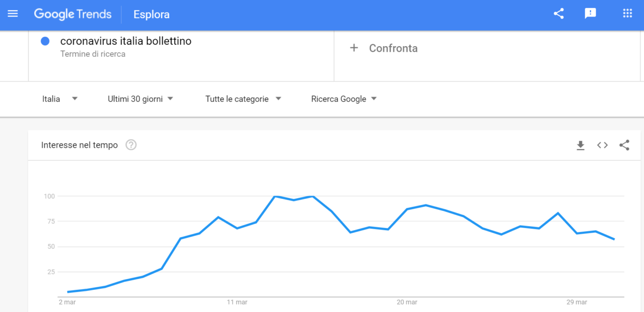
Task: Show help for Interesse nel tempo
Action: 131,145
